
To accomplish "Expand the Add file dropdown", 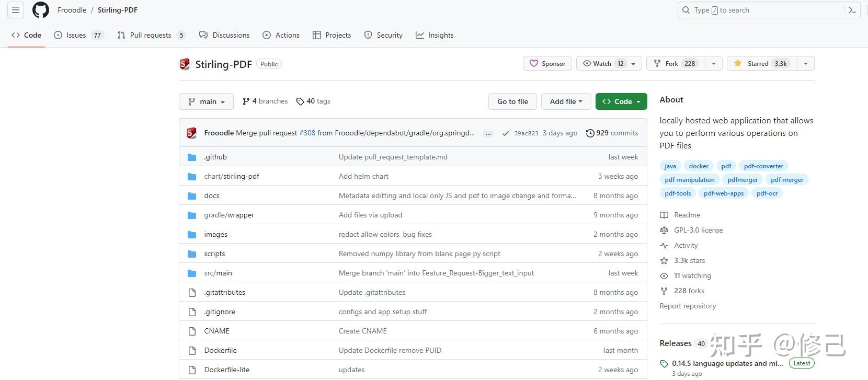I will pyautogui.click(x=566, y=101).
